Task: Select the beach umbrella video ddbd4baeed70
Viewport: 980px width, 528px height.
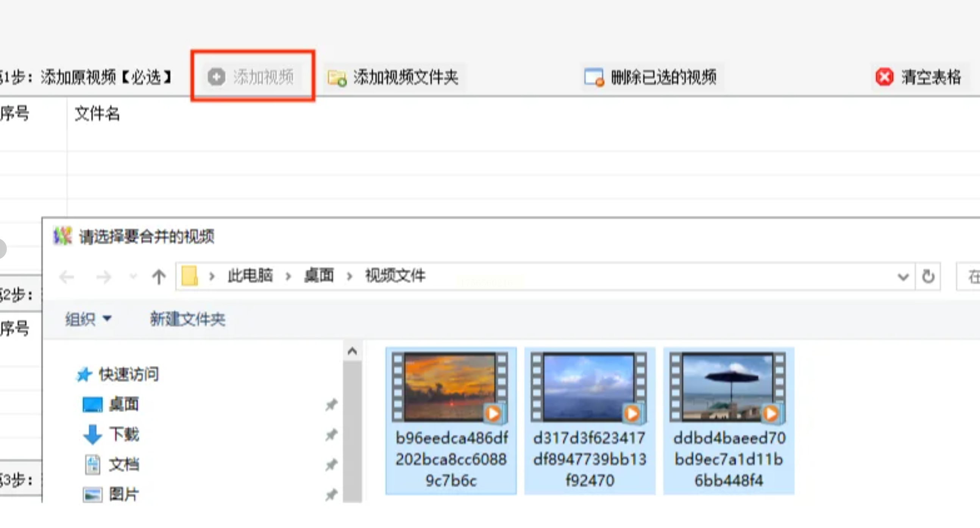Action: coord(729,421)
